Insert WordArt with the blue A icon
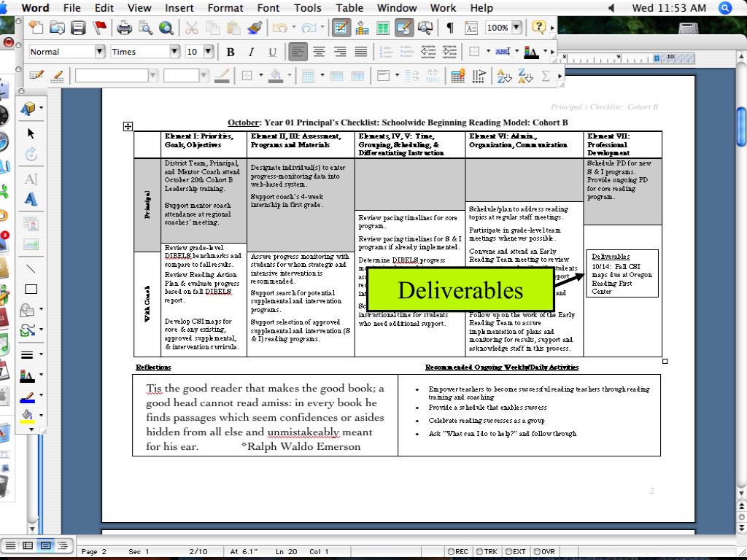This screenshot has width=747, height=560. point(31,199)
